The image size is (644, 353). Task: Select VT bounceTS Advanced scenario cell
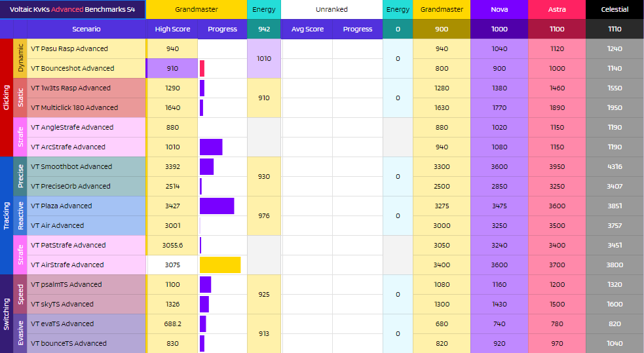(86, 344)
